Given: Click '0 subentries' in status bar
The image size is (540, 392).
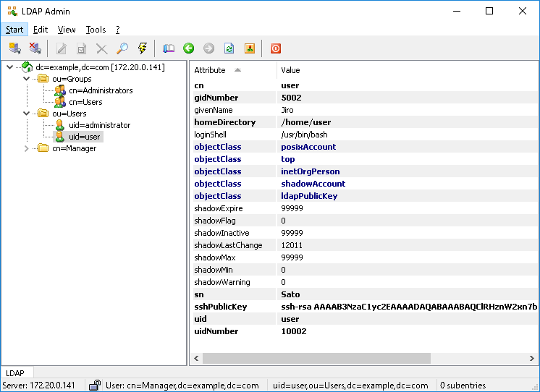Looking at the screenshot, I should (463, 385).
